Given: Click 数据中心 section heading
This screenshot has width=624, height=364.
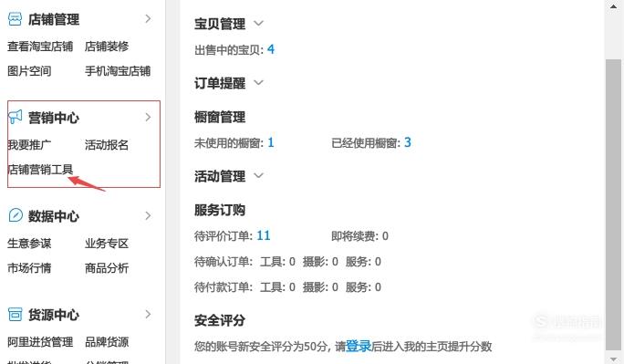Looking at the screenshot, I should pos(54,216).
